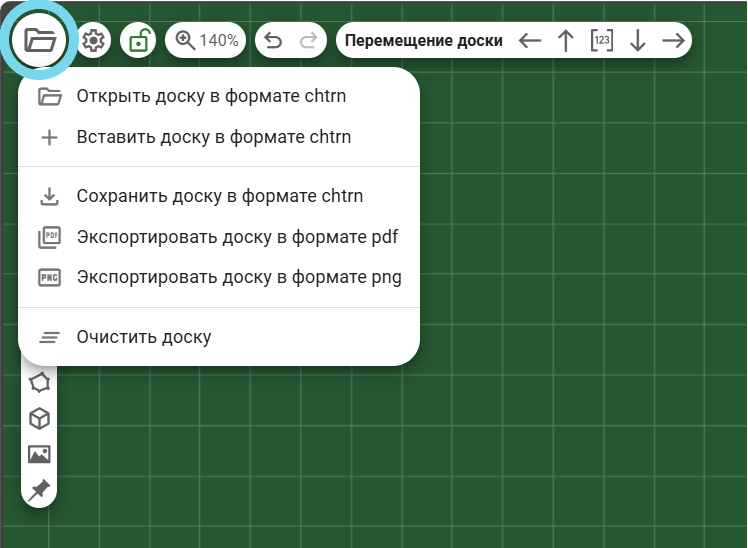Select 'Открыть доску в формате chtrn'
The image size is (748, 548).
click(218, 97)
